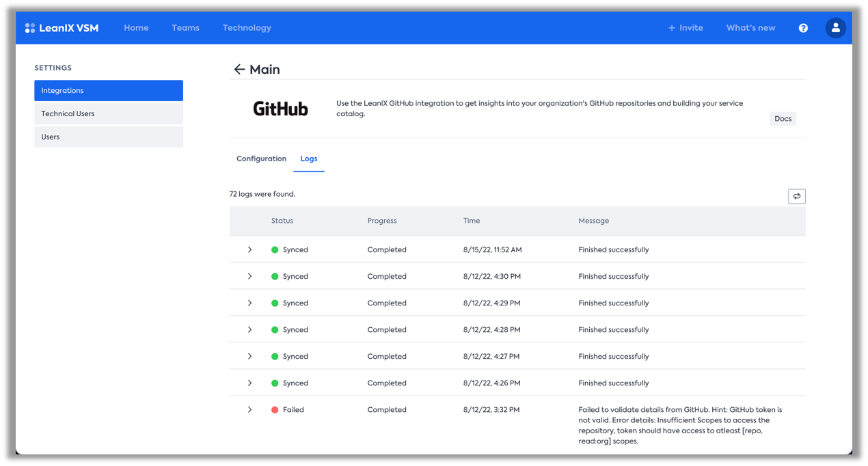Click Synced label in the 4:30 PM row
The image size is (868, 466).
click(295, 277)
